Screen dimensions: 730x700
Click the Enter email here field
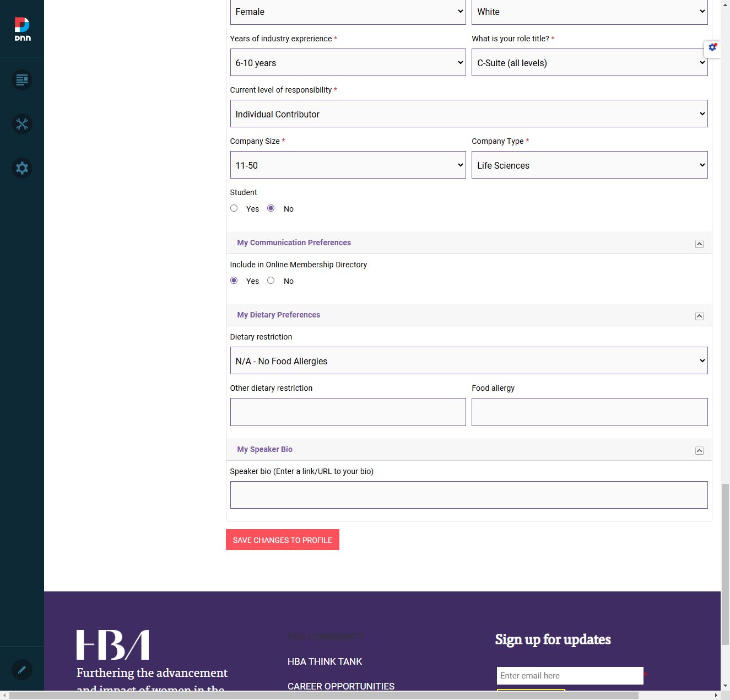coord(570,676)
